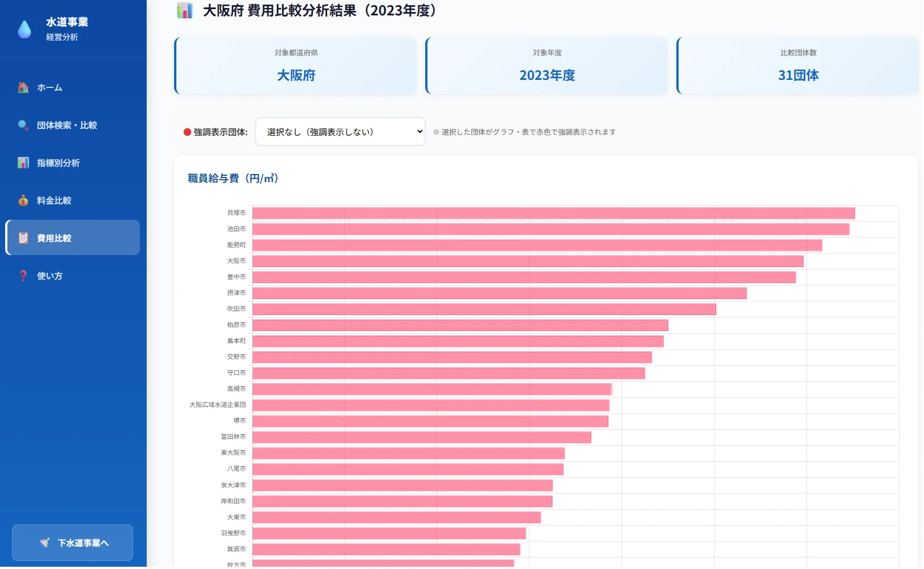Click the clipboard icon for 費用比較
The image size is (924, 569).
23,238
